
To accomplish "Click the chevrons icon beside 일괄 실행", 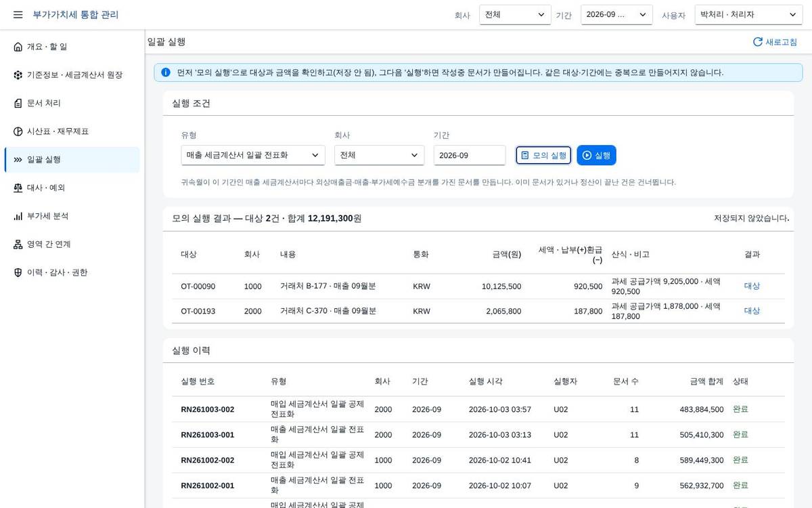I will tap(18, 160).
